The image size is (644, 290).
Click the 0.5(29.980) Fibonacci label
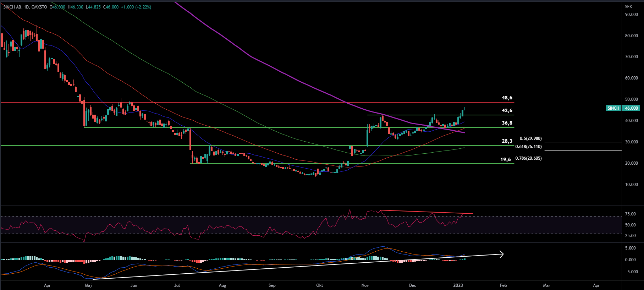(x=530, y=139)
